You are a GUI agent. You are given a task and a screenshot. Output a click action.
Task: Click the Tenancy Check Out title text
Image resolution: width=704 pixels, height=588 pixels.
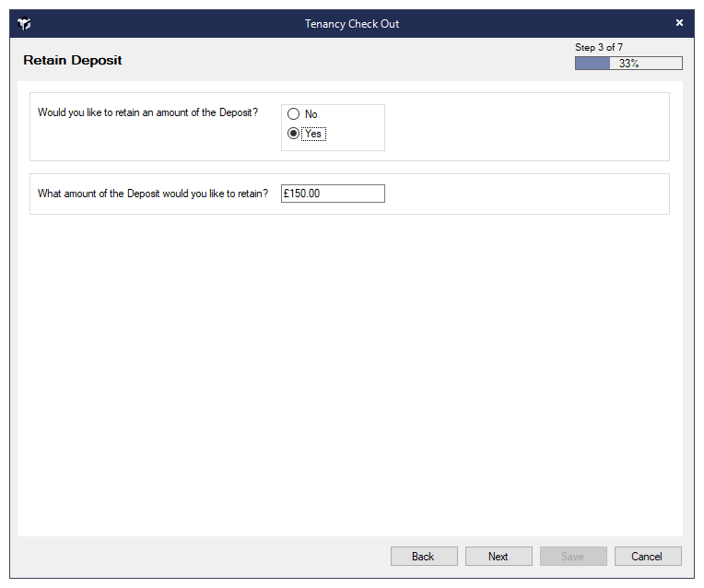[x=352, y=24]
